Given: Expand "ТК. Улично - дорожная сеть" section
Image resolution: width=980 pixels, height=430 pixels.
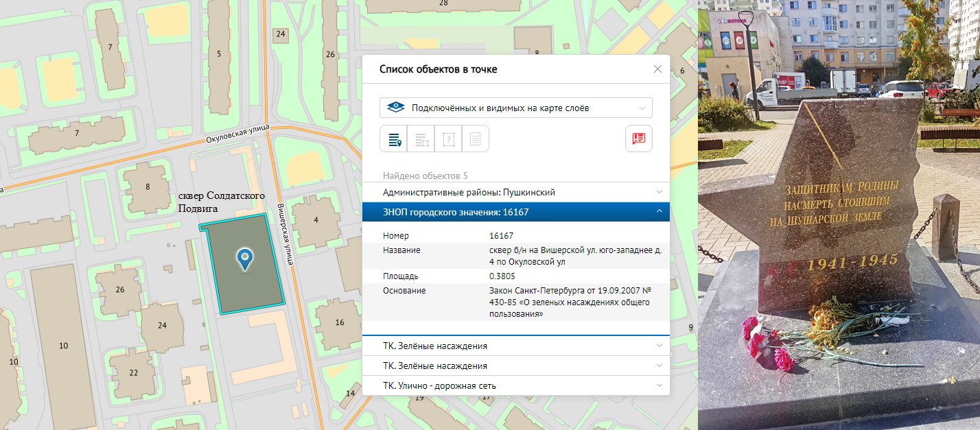Looking at the screenshot, I should [x=515, y=385].
